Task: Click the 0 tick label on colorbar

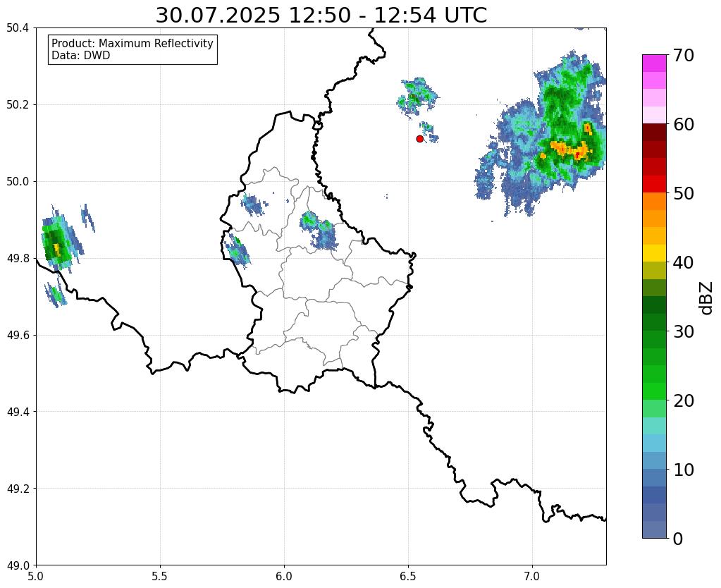Action: (678, 539)
